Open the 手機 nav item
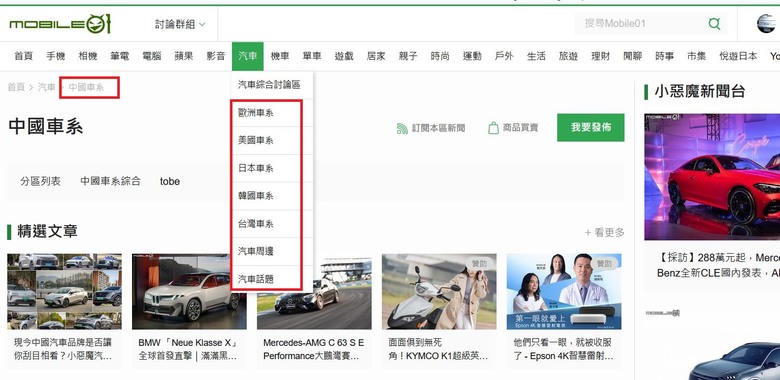Screen dimensions: 780x380 pos(56,56)
